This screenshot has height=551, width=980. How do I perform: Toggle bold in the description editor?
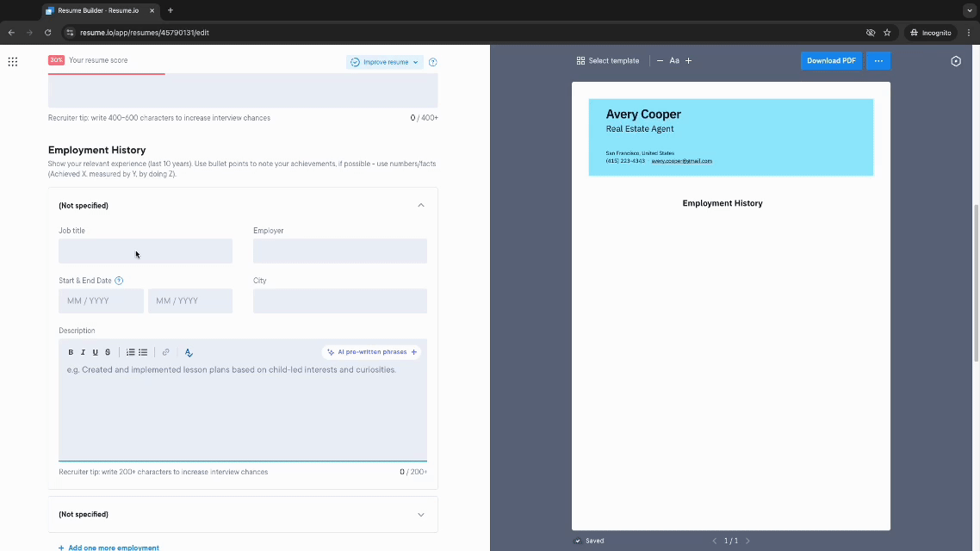(71, 352)
